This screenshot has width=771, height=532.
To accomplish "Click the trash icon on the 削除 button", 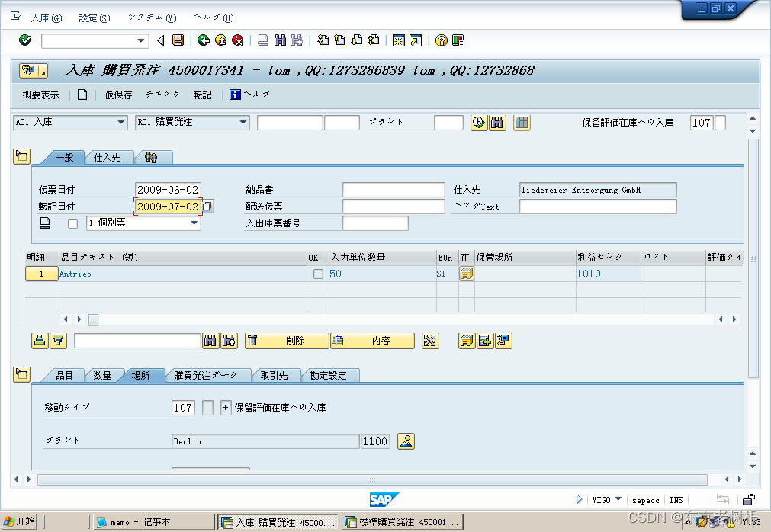I will pyautogui.click(x=253, y=341).
